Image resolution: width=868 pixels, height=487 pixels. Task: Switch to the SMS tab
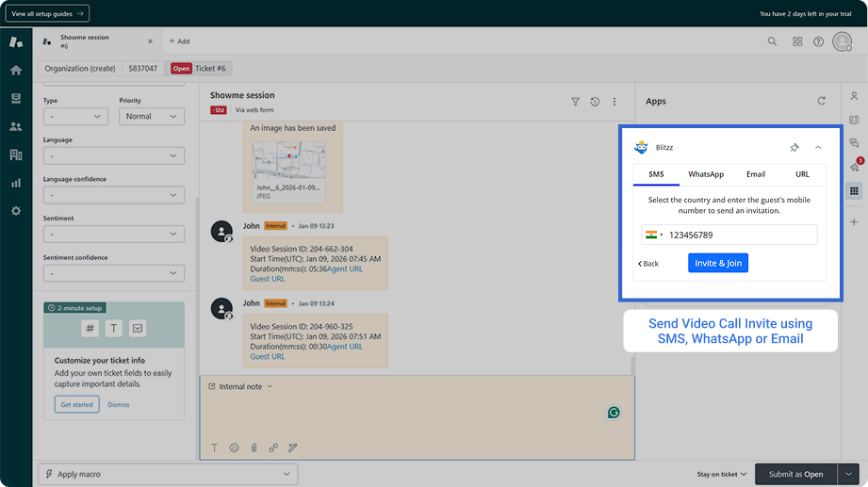656,174
